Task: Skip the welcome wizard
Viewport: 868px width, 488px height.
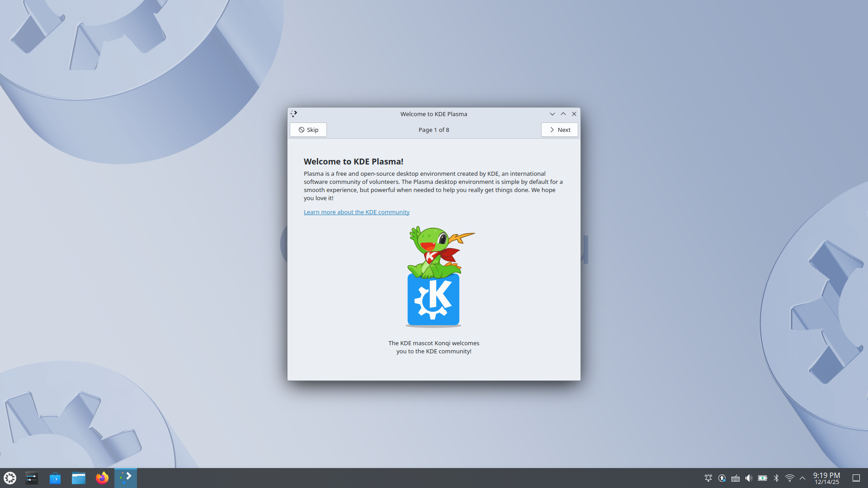Action: pos(308,130)
